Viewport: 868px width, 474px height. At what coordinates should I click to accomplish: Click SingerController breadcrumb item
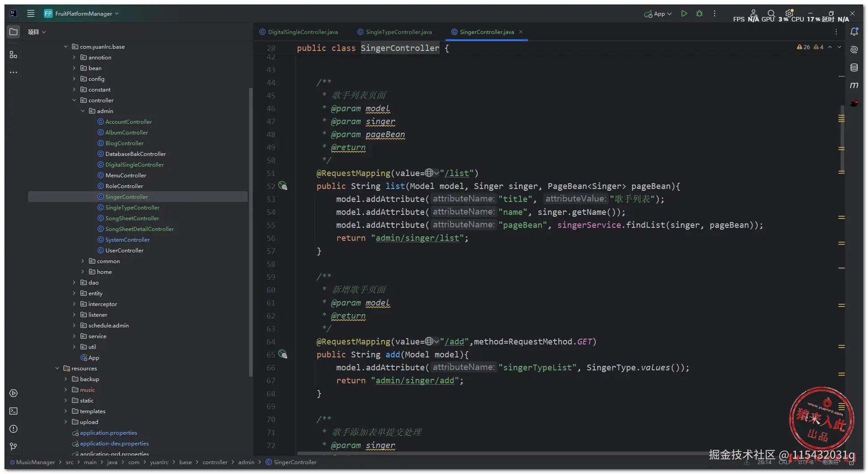click(295, 462)
